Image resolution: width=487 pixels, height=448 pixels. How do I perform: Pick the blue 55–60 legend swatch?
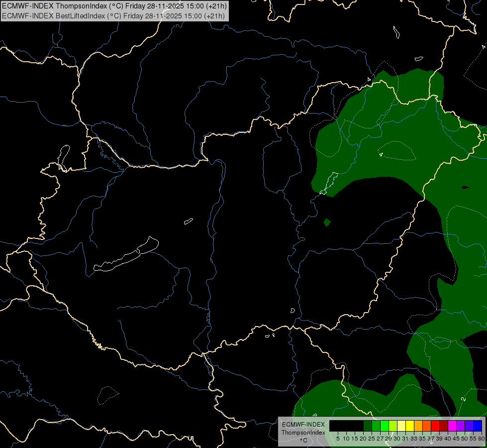click(x=478, y=426)
